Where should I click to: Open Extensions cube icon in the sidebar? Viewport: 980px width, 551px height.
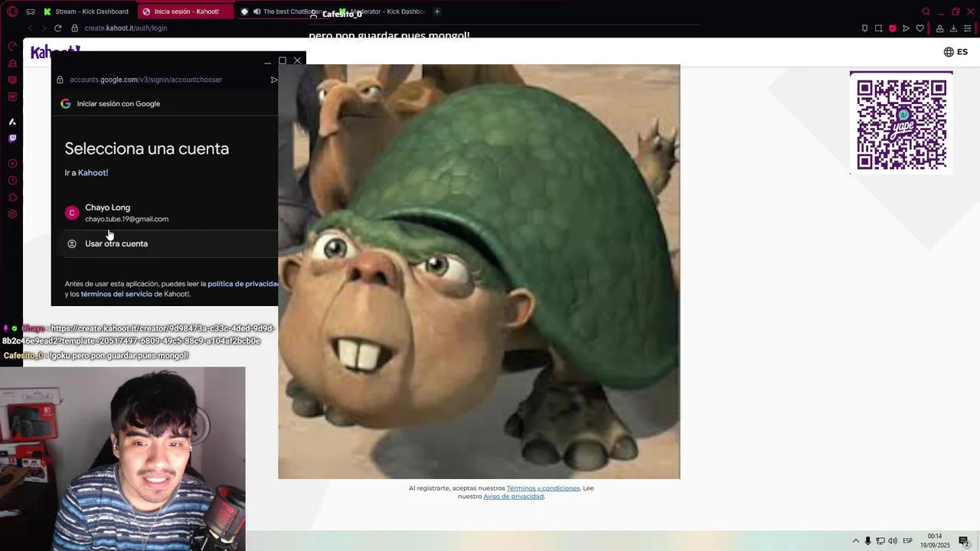pos(12,197)
